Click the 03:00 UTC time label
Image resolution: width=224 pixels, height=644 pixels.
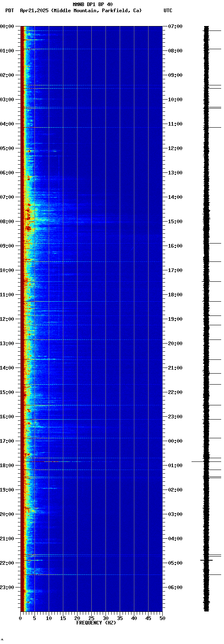(175, 514)
